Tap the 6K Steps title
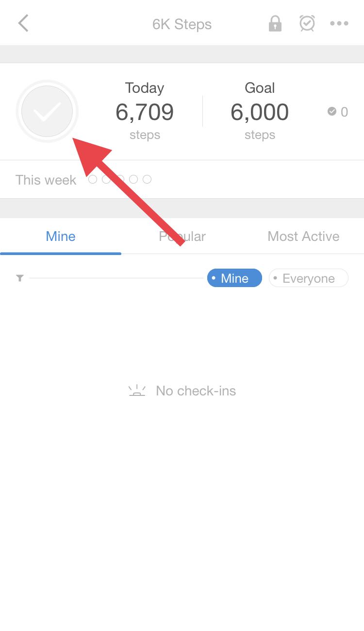 click(x=182, y=24)
